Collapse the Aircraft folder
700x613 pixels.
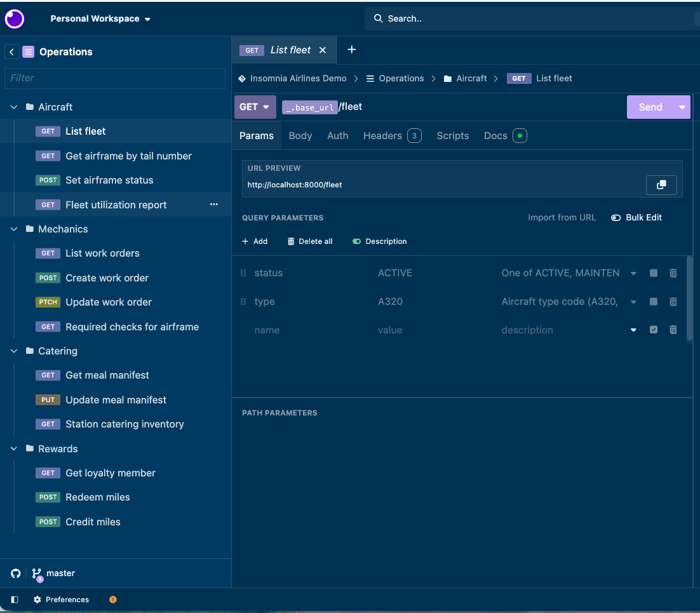pyautogui.click(x=14, y=107)
